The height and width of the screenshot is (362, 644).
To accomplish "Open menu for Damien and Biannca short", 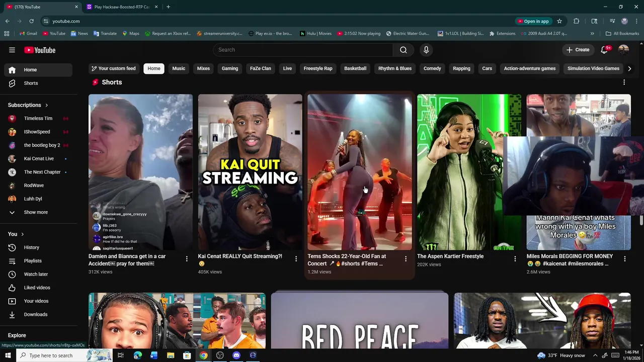I will pyautogui.click(x=187, y=258).
